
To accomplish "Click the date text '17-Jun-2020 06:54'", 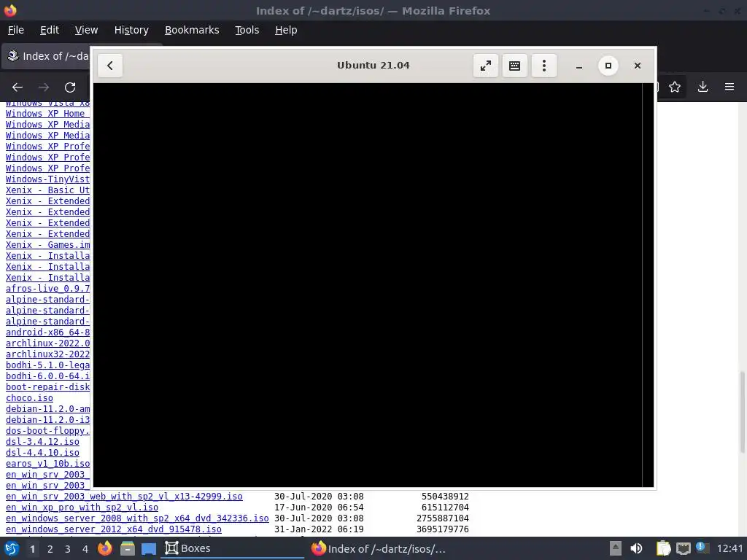I will coord(319,507).
